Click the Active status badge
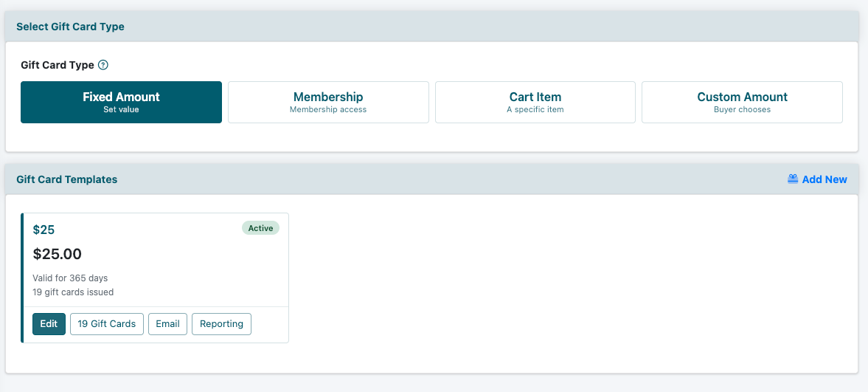The width and height of the screenshot is (868, 392). tap(261, 228)
